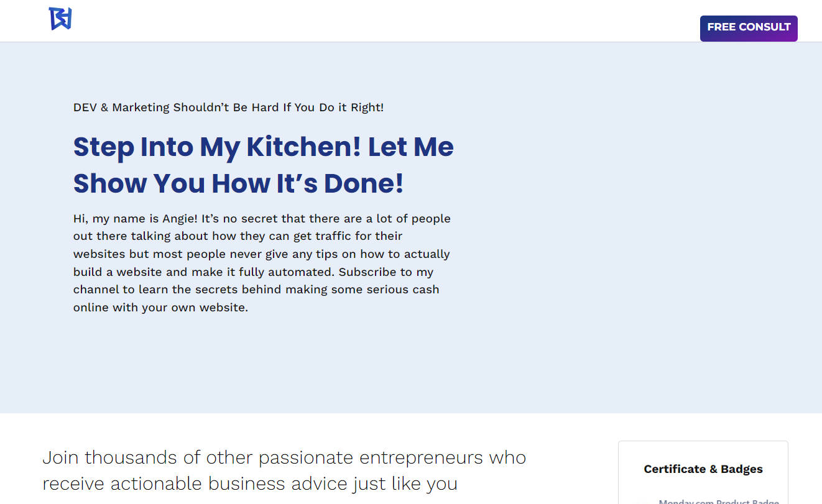The width and height of the screenshot is (822, 504).
Task: Click the 'Show You How It's Done!' heading line
Action: point(239,183)
